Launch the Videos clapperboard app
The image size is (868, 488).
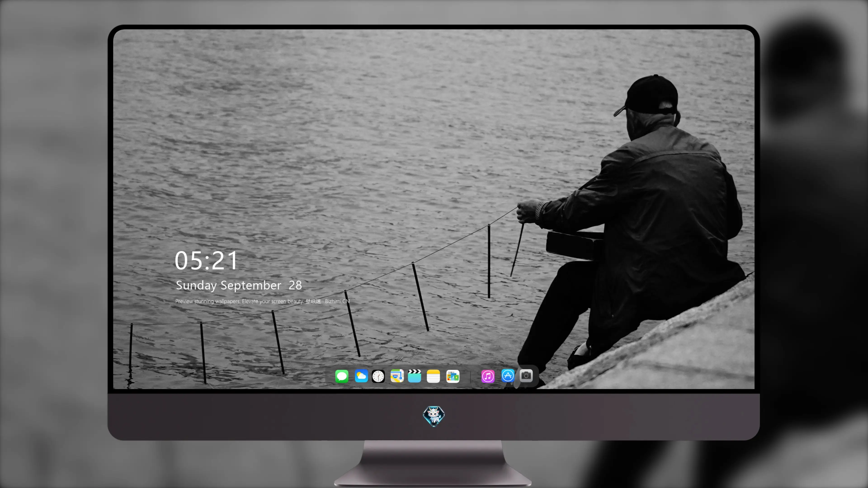(415, 376)
